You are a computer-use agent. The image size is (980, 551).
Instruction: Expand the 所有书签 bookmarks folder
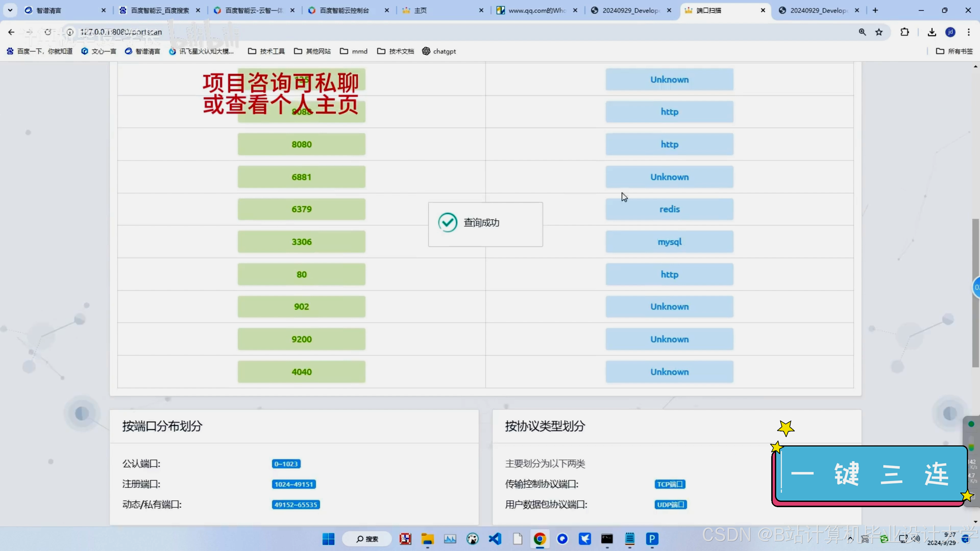tap(954, 51)
